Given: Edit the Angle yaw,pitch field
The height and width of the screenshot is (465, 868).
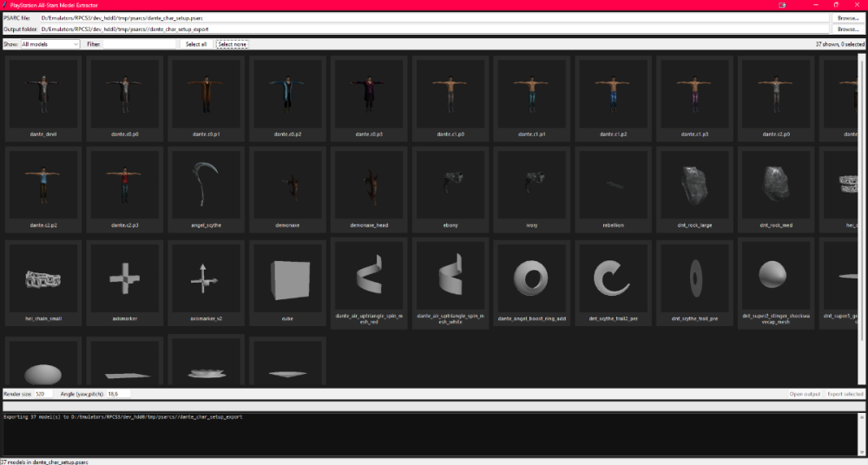Looking at the screenshot, I should click(x=118, y=394).
